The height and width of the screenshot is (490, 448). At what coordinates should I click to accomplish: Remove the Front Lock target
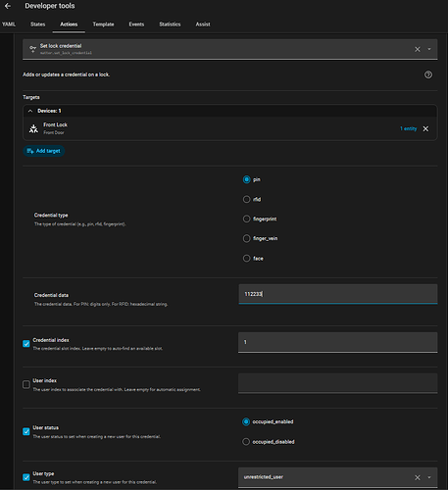425,129
